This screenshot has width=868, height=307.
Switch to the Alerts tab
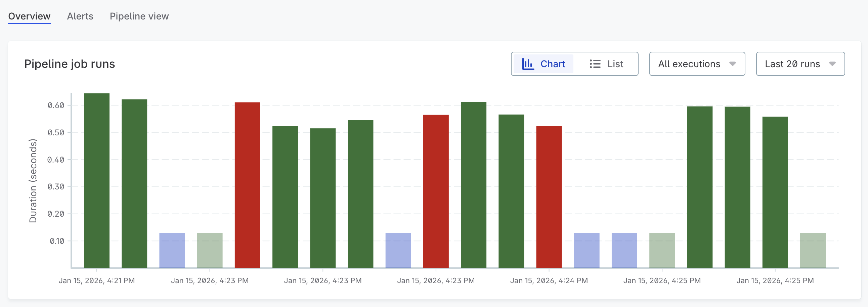(80, 16)
